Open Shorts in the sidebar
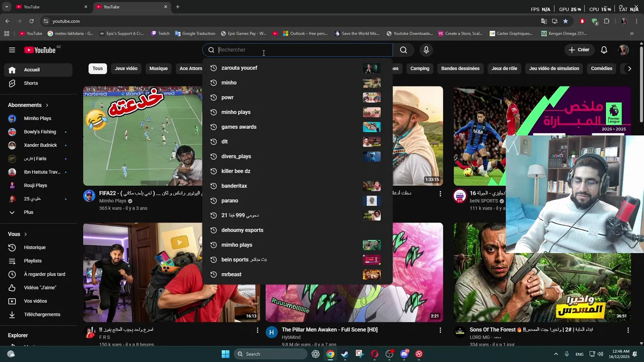The width and height of the screenshot is (644, 362). (39, 83)
